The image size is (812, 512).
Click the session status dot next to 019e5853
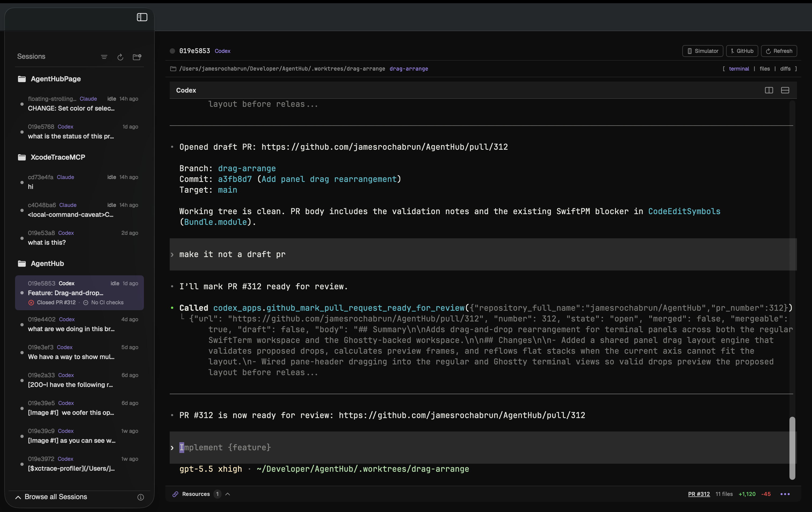(172, 51)
